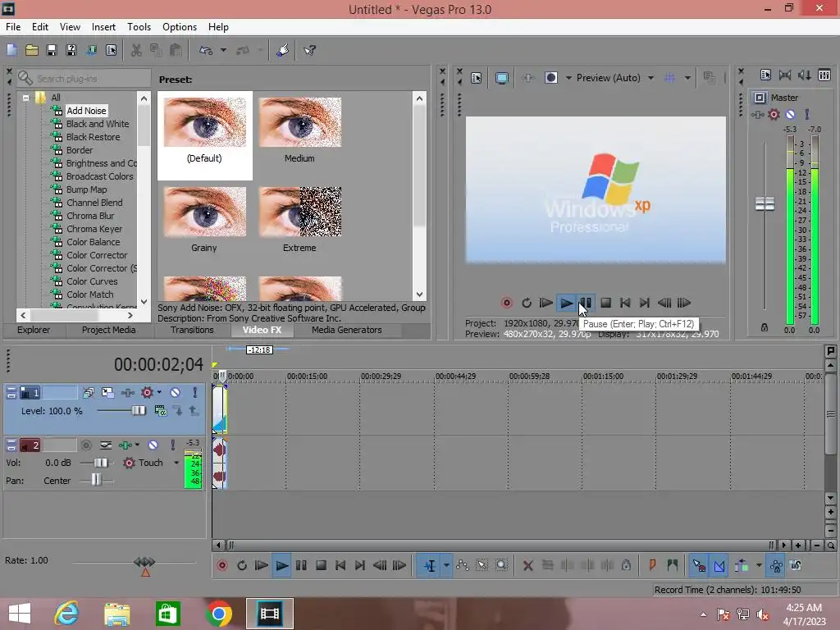Viewport: 840px width, 630px height.
Task: Click the Undo arrow in the toolbar
Action: click(x=206, y=50)
